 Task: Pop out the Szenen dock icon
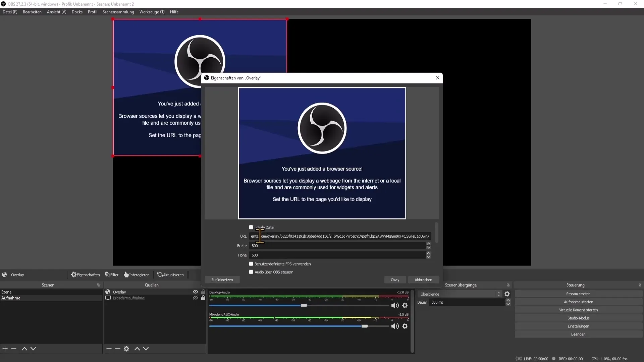point(99,285)
